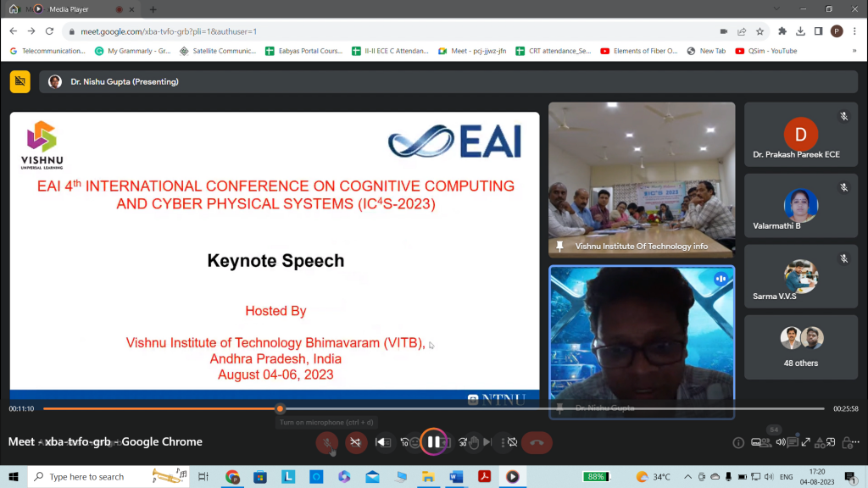
Task: Pause the media player playback
Action: 433,442
